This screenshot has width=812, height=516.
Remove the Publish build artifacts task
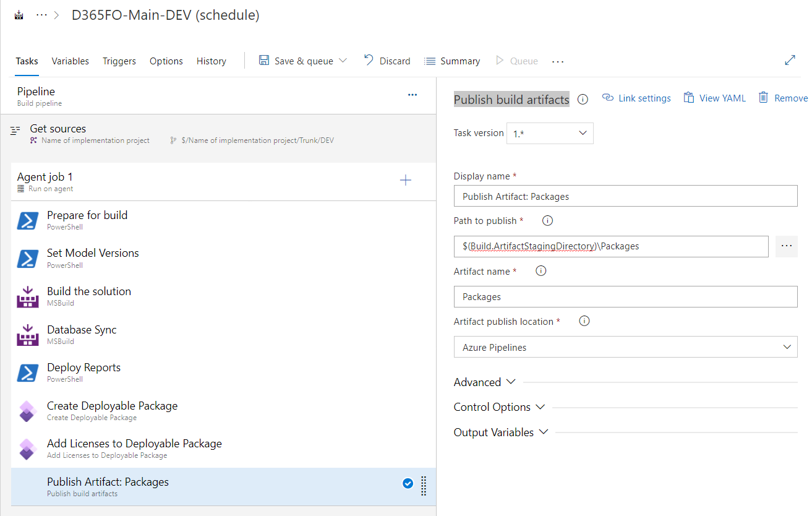coord(783,98)
